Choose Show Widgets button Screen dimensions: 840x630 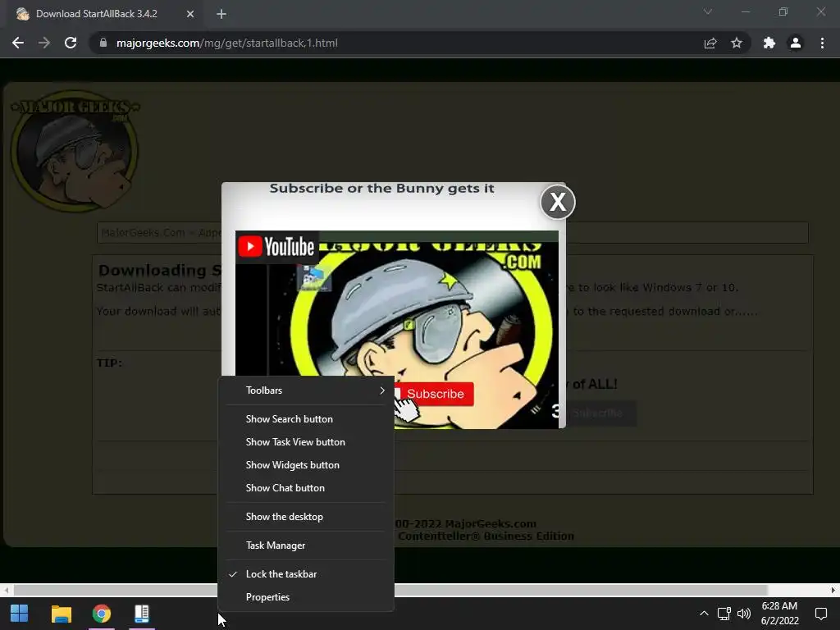pyautogui.click(x=306, y=465)
